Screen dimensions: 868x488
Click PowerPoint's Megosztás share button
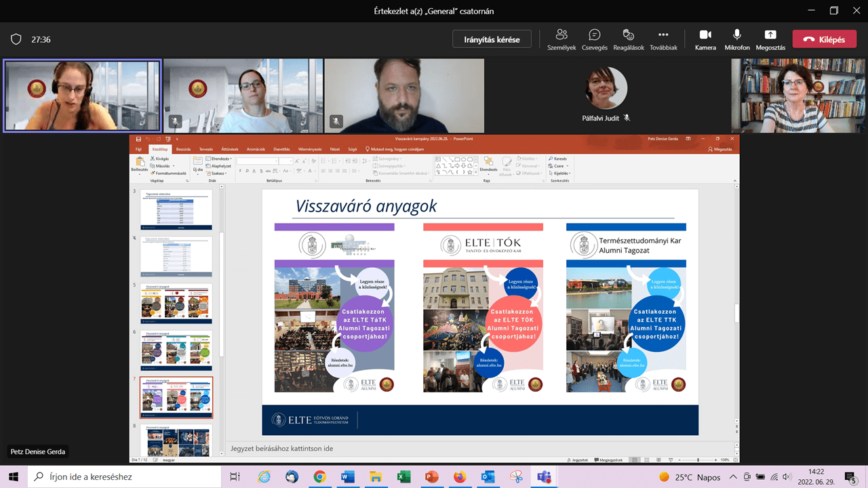pyautogui.click(x=720, y=149)
